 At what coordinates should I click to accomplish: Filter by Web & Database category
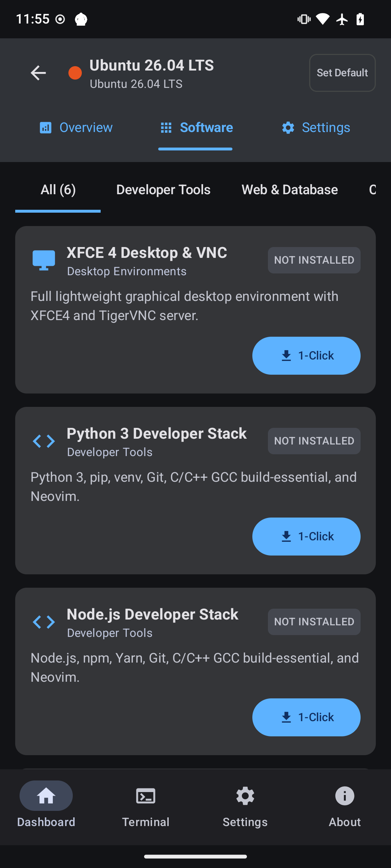(290, 190)
